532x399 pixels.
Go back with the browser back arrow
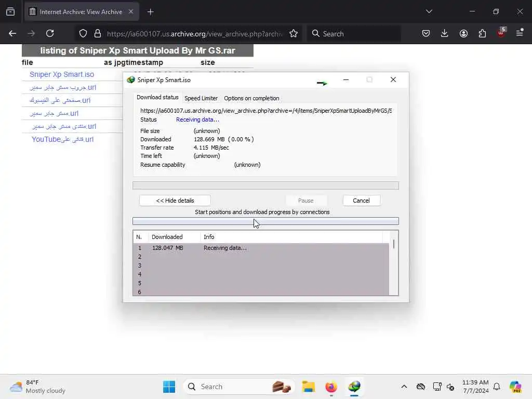(12, 33)
